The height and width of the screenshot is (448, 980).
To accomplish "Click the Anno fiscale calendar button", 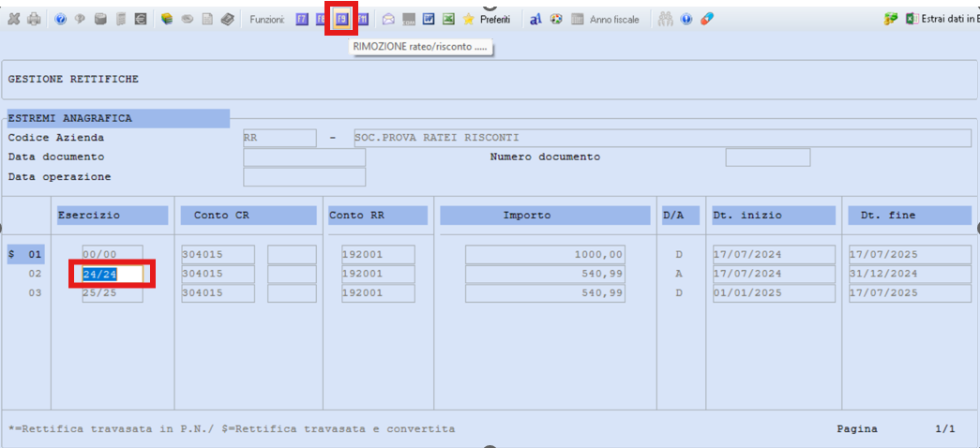I will coord(605,20).
